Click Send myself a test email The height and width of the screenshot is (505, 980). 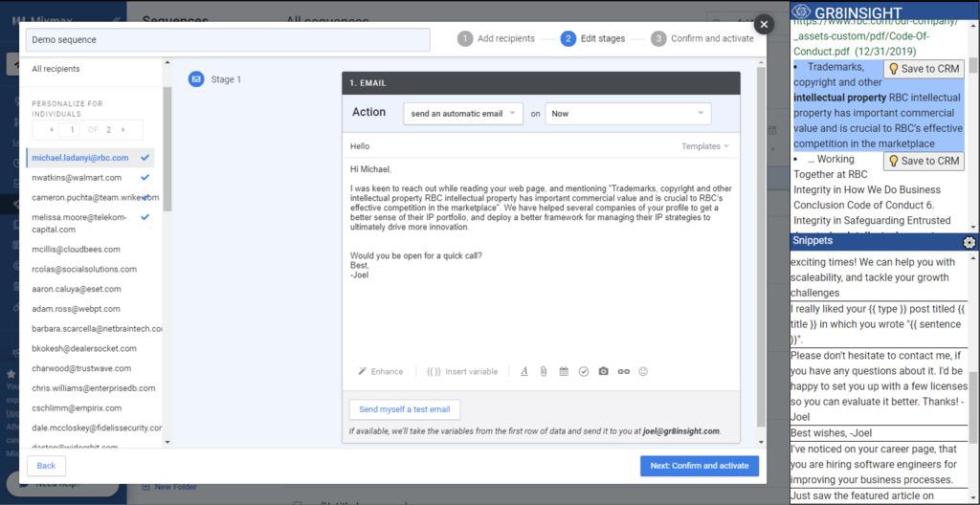(405, 410)
